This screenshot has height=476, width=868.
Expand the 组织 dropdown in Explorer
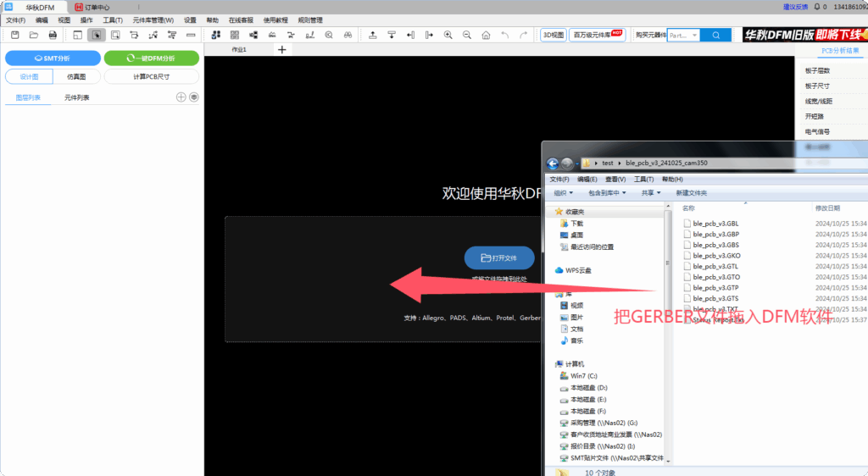(563, 192)
